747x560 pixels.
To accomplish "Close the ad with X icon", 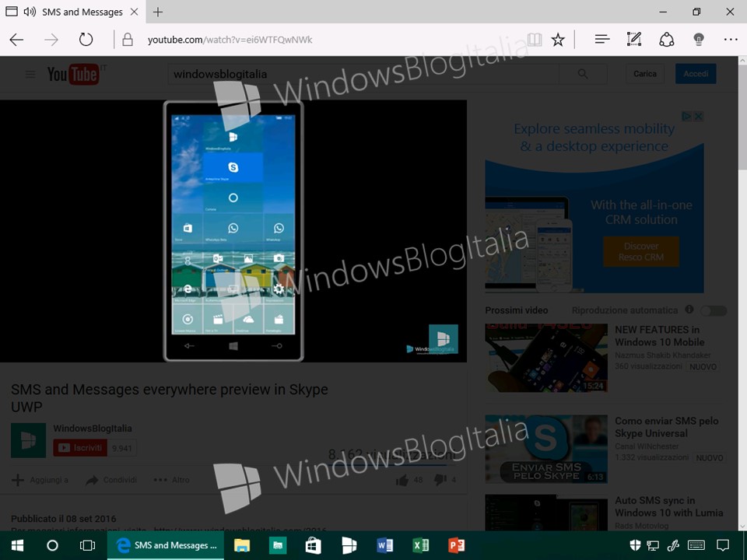I will [x=699, y=116].
